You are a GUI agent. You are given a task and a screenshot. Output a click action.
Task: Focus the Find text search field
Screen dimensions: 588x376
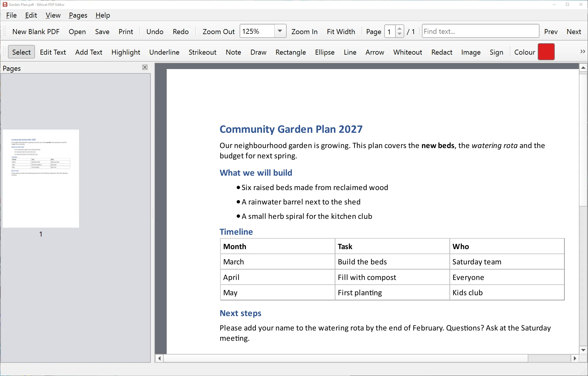tap(480, 31)
